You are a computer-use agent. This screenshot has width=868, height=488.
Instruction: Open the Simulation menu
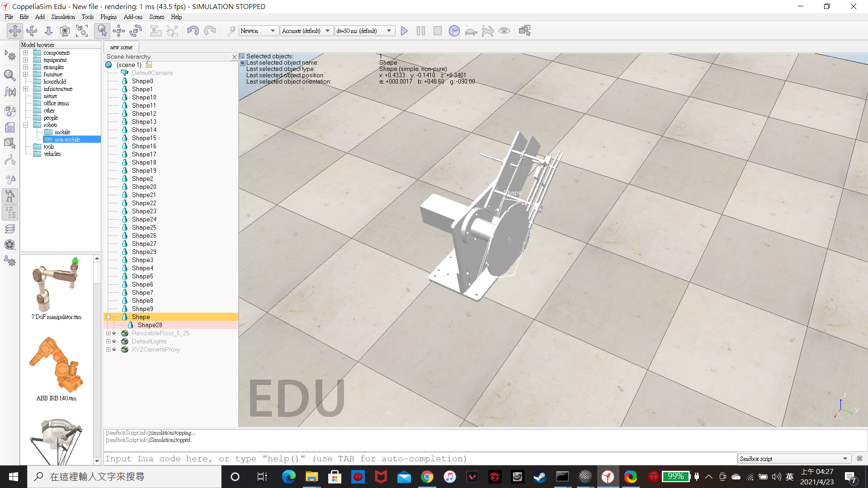[x=63, y=17]
